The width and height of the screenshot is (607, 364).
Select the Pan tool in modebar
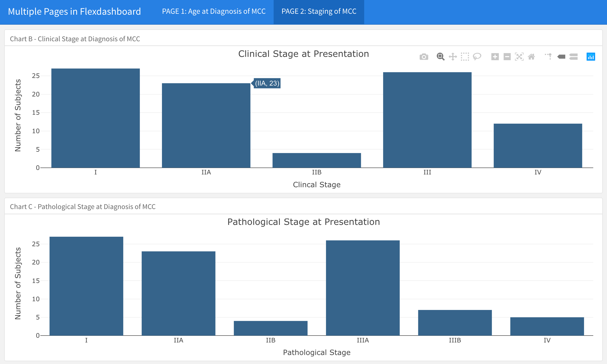453,57
